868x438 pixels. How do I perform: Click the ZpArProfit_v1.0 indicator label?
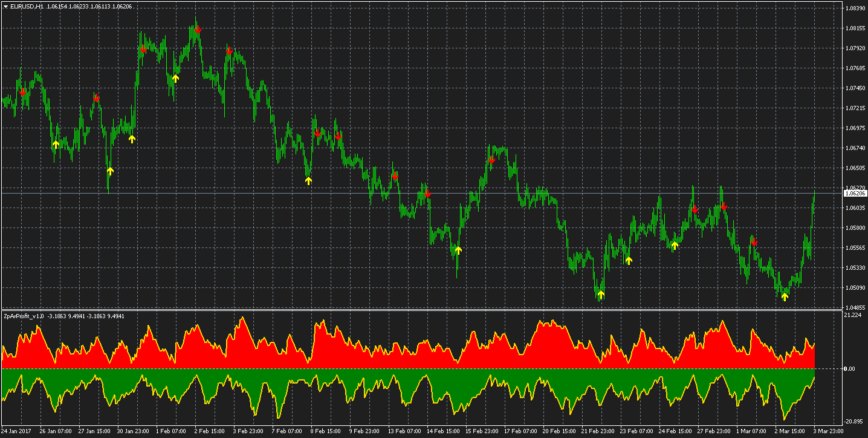(24, 316)
